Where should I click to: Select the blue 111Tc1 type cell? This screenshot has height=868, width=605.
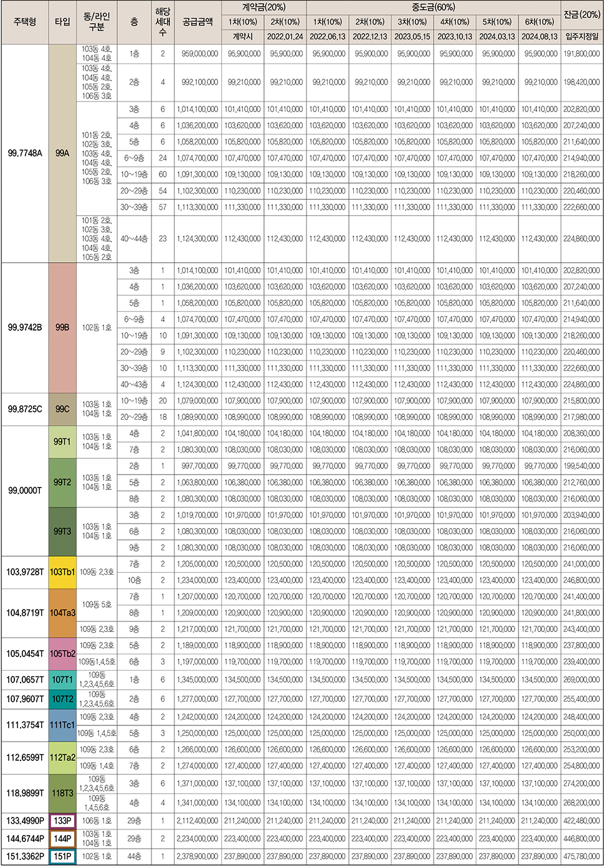tap(62, 725)
